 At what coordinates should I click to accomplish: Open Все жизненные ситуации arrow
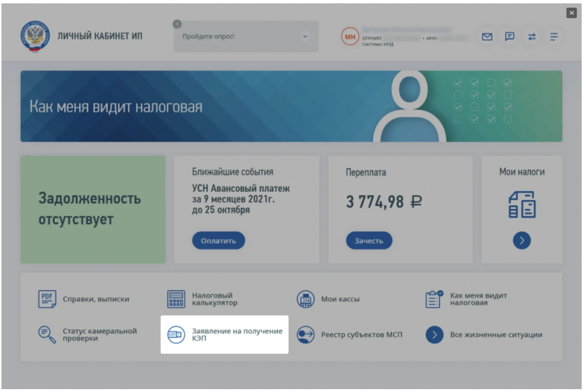(435, 334)
